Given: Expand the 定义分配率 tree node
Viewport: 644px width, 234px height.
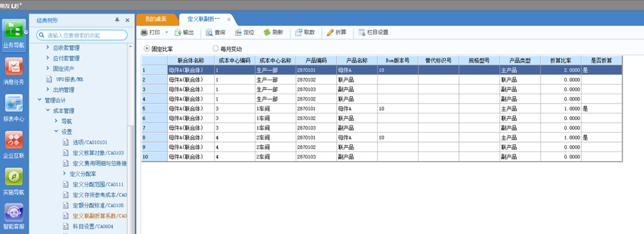Looking at the screenshot, I should tap(64, 173).
